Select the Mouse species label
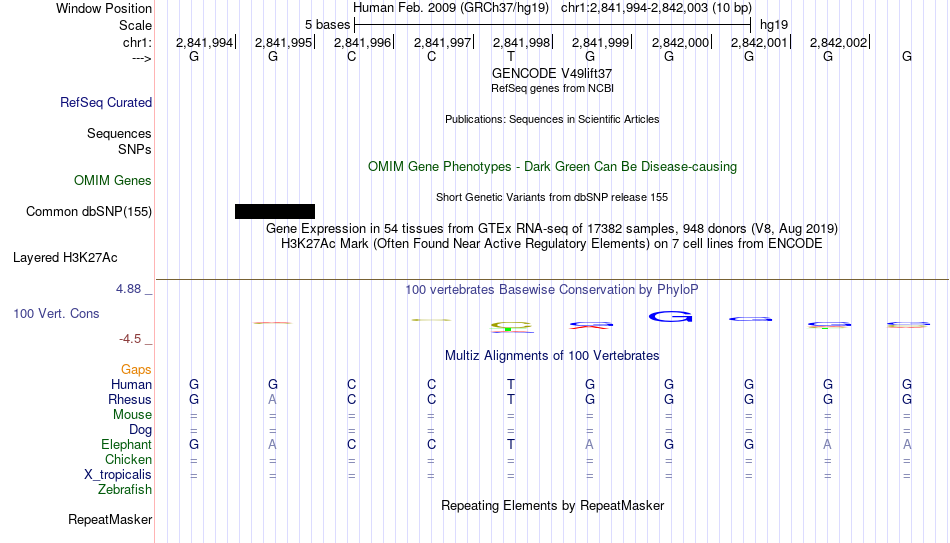The height and width of the screenshot is (543, 950). (132, 415)
